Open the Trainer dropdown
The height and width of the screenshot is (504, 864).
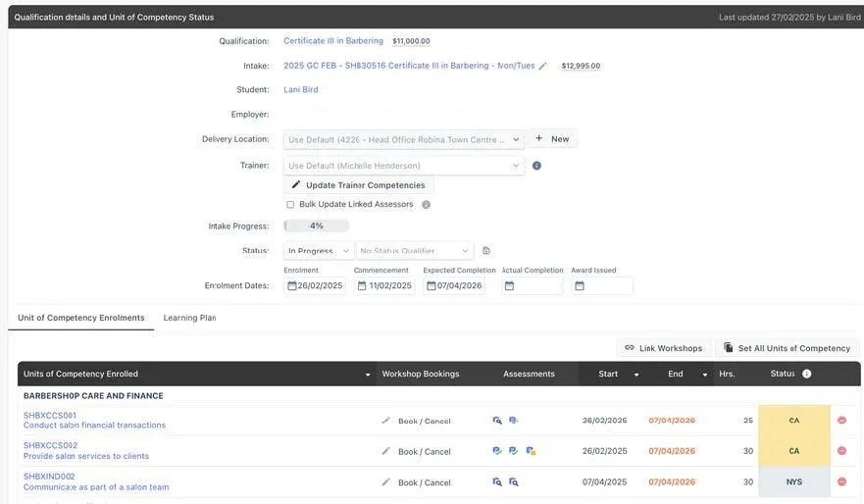click(x=403, y=166)
